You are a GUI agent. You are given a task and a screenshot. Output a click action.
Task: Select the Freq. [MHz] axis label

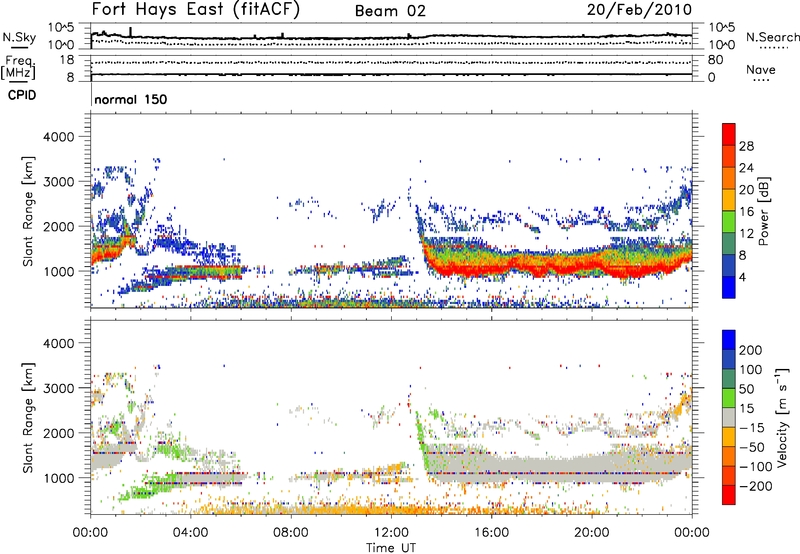pos(18,67)
